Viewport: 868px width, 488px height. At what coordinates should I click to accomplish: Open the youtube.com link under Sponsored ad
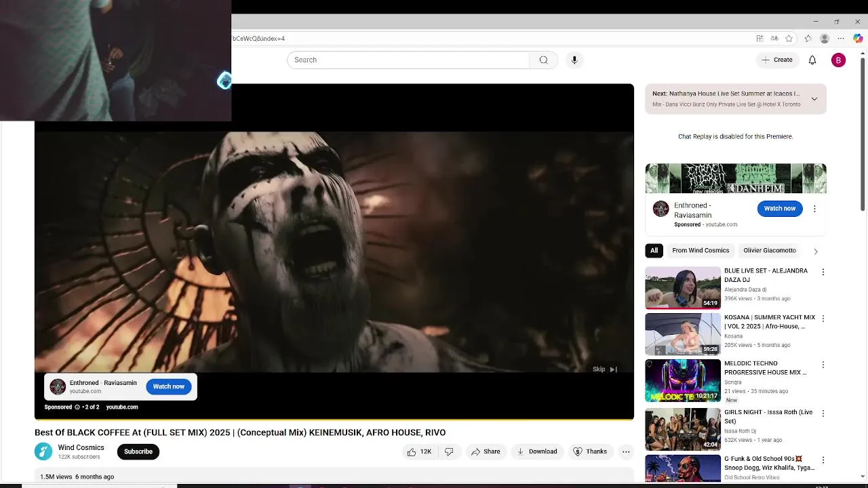tap(122, 407)
